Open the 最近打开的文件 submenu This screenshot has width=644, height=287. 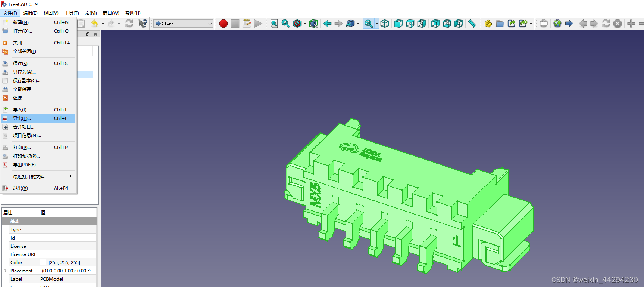[39, 176]
